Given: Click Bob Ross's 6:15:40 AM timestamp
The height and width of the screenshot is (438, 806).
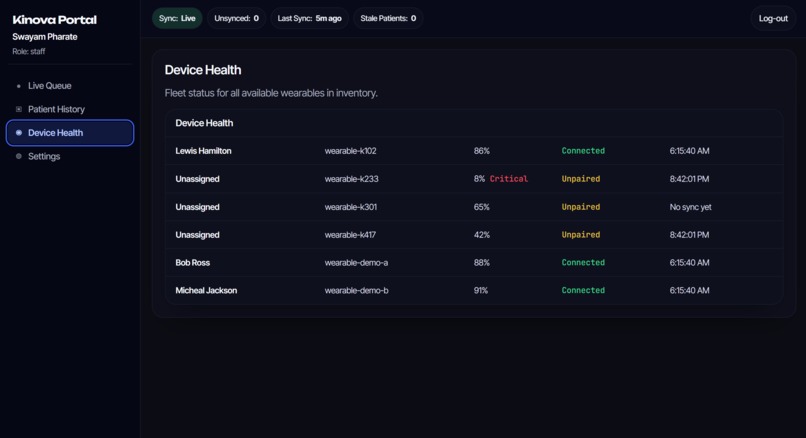Looking at the screenshot, I should coord(689,262).
